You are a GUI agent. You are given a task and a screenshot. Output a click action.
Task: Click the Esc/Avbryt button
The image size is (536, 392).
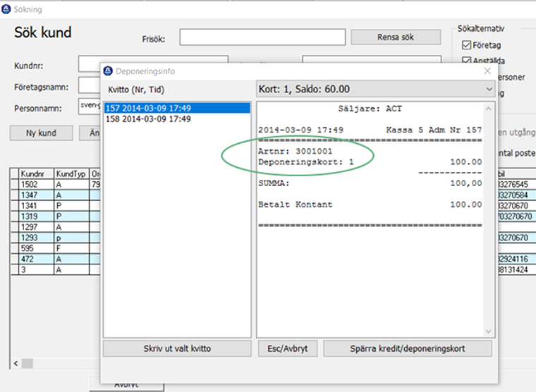click(288, 348)
